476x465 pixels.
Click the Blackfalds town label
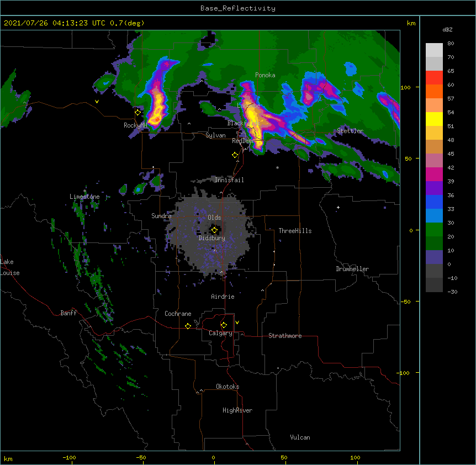244,123
